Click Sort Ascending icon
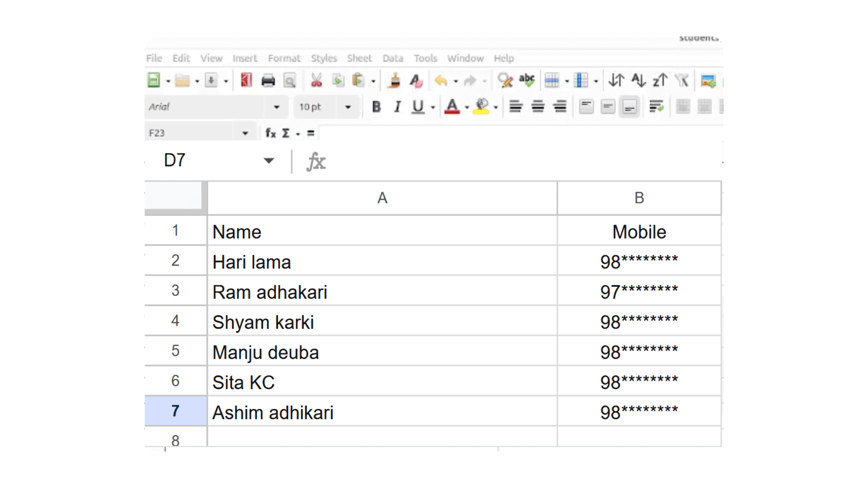 tap(638, 80)
